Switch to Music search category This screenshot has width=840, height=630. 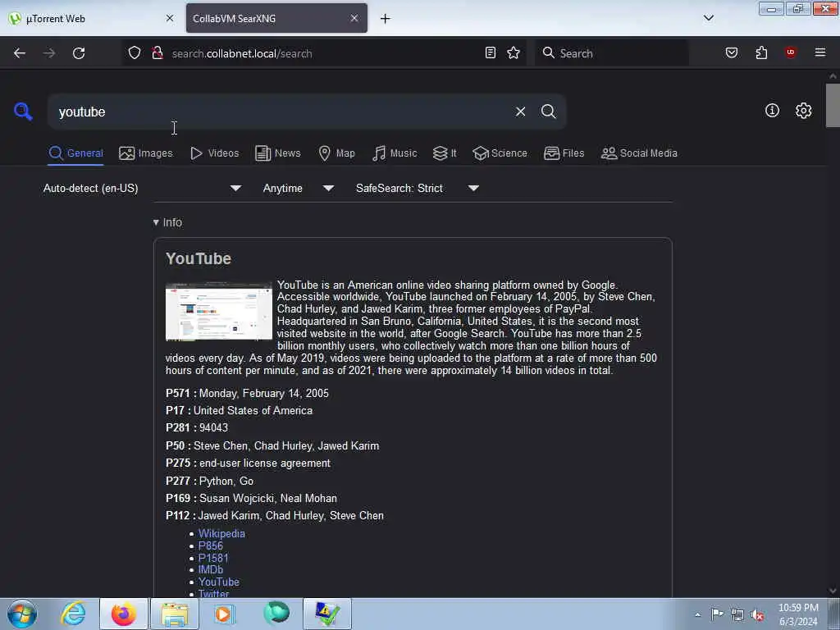tap(395, 153)
